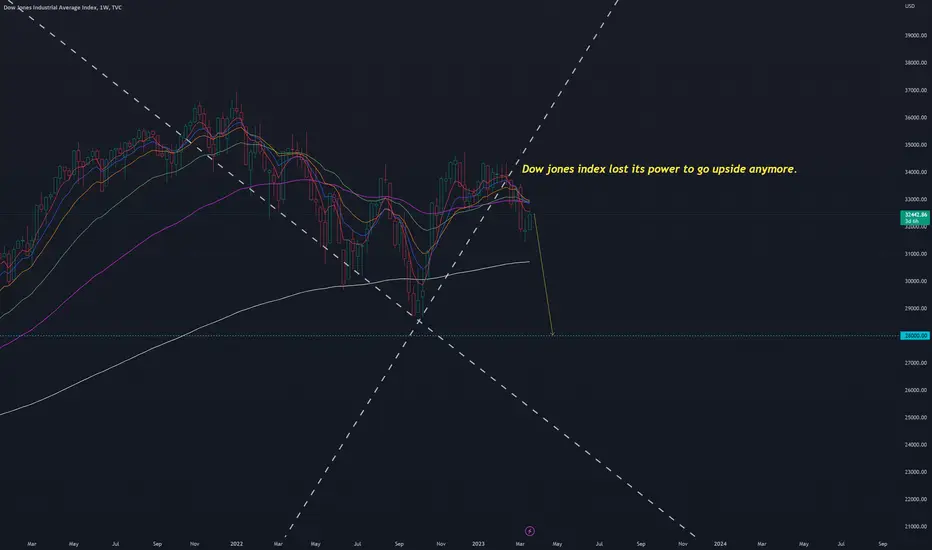The height and width of the screenshot is (550, 932).
Task: Click the 30000.00 price axis label
Action: 916,281
